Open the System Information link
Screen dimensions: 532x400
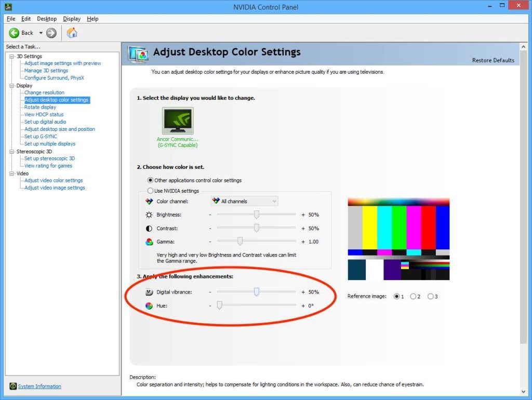click(39, 386)
